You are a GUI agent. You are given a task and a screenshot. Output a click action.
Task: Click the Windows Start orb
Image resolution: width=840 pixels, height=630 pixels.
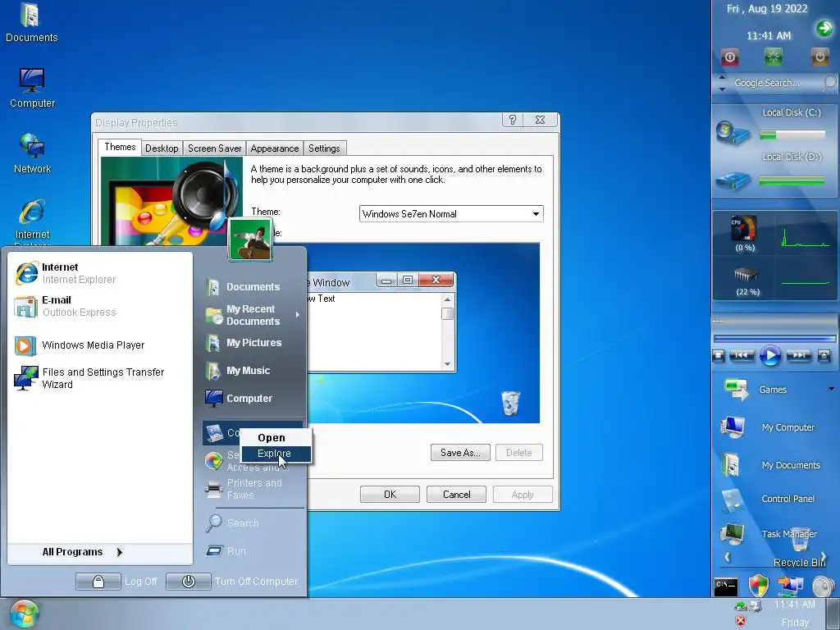click(24, 614)
